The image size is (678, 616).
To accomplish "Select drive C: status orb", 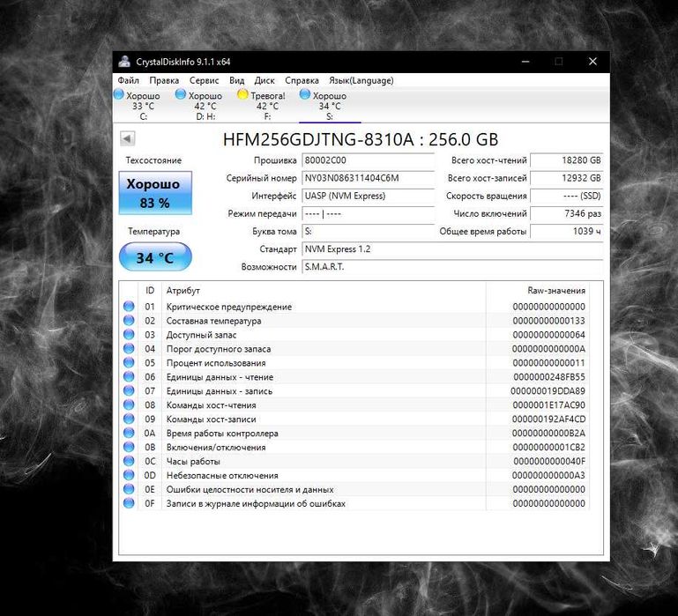I will coord(119,94).
